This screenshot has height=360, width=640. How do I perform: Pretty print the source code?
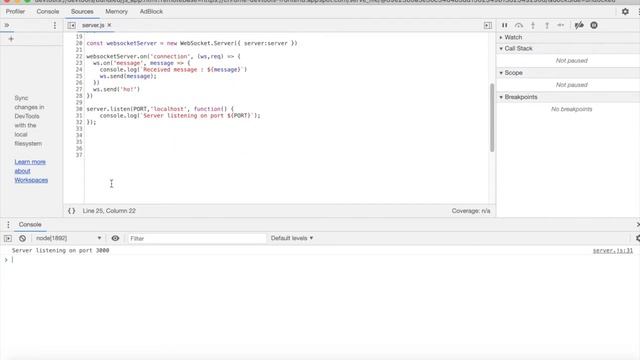coord(71,211)
